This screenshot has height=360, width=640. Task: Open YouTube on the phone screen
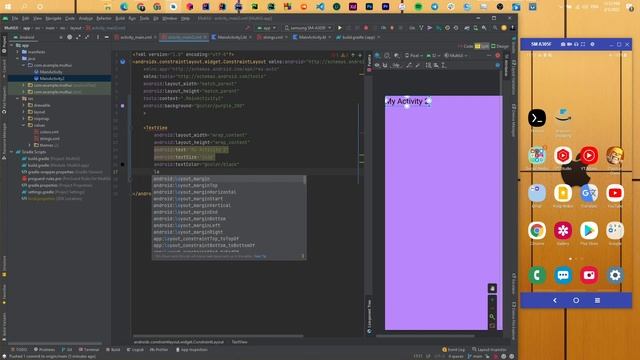click(615, 193)
